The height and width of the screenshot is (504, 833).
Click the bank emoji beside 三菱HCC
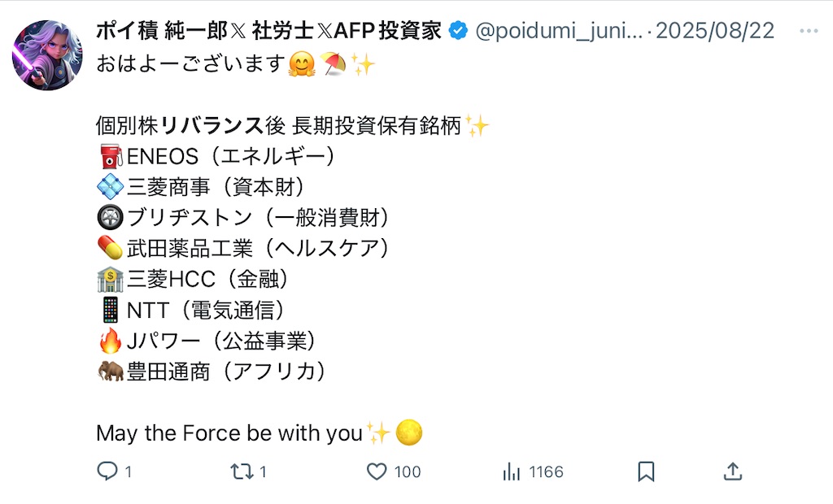pos(110,280)
